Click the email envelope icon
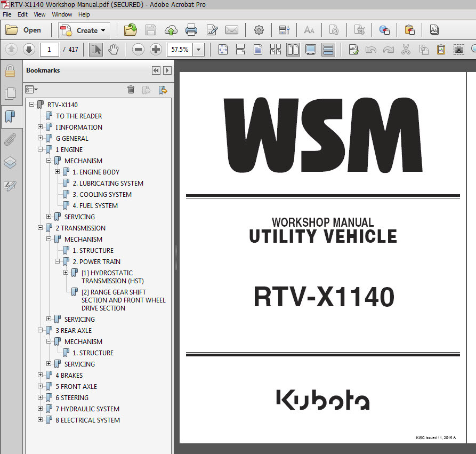Image resolution: width=476 pixels, height=454 pixels. pos(232,30)
